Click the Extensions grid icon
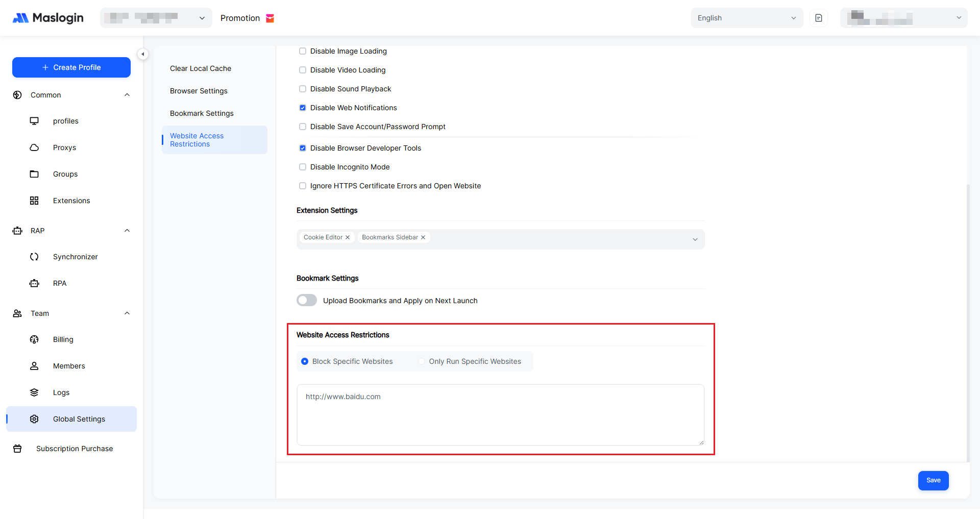 [x=34, y=201]
